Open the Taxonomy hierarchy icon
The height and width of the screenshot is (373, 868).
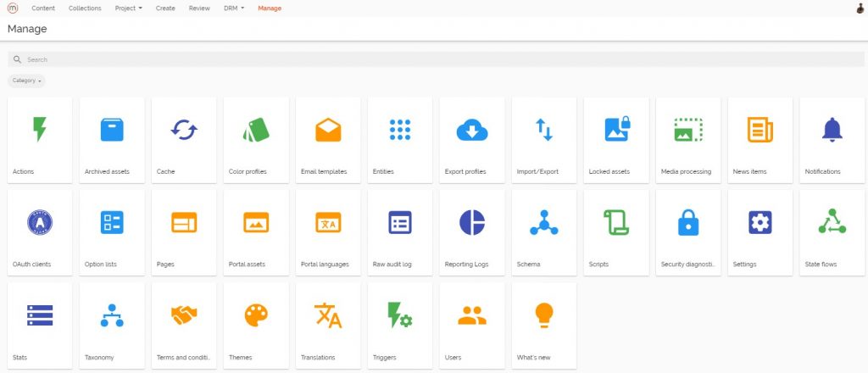(112, 315)
